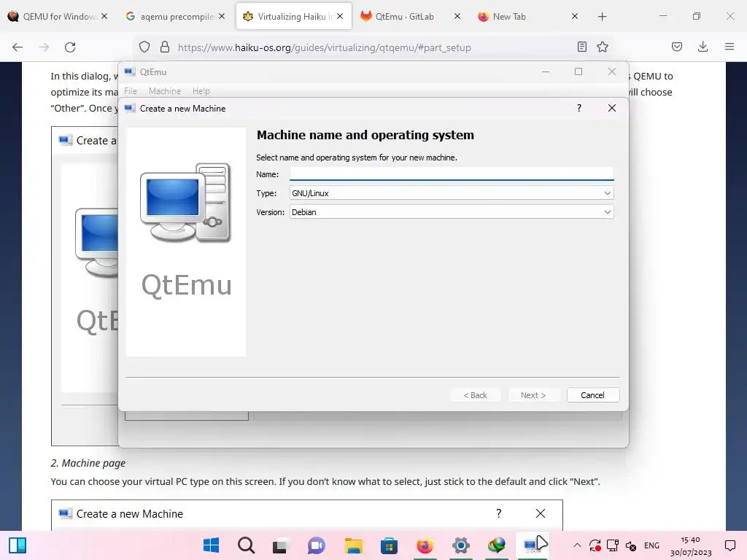Click the ENG language indicator
The width and height of the screenshot is (747, 560).
point(651,545)
